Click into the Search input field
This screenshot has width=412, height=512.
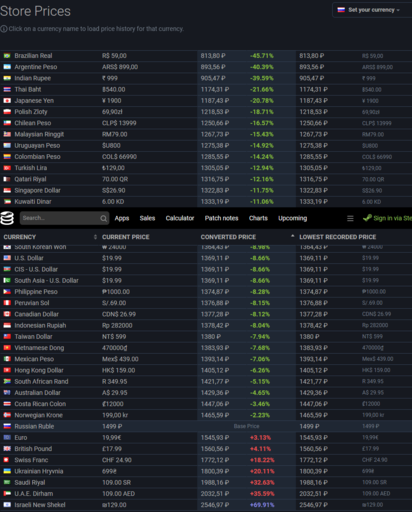[x=60, y=218]
